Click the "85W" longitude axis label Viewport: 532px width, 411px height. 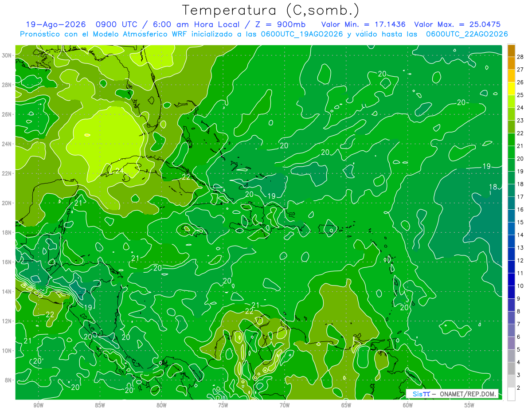(100, 405)
